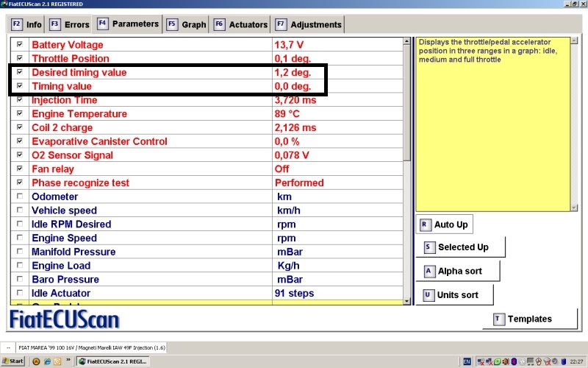Click the F7 key icon beside Adjustments
This screenshot has height=368, width=588.
[281, 24]
